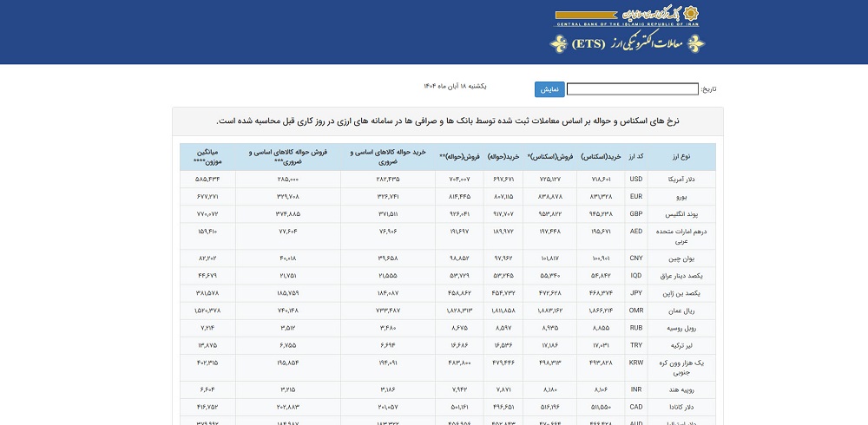Select the RUB currency code cell
868x425 pixels.
[636, 328]
